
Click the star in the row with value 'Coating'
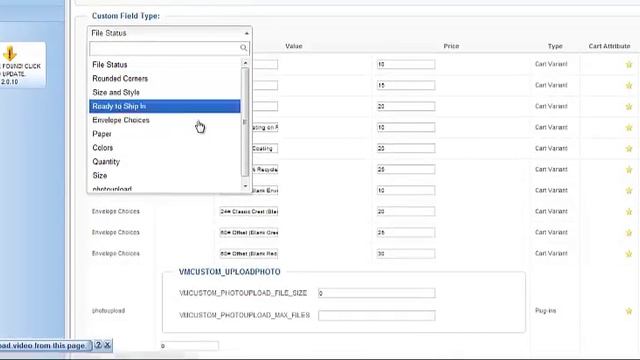[x=629, y=149]
